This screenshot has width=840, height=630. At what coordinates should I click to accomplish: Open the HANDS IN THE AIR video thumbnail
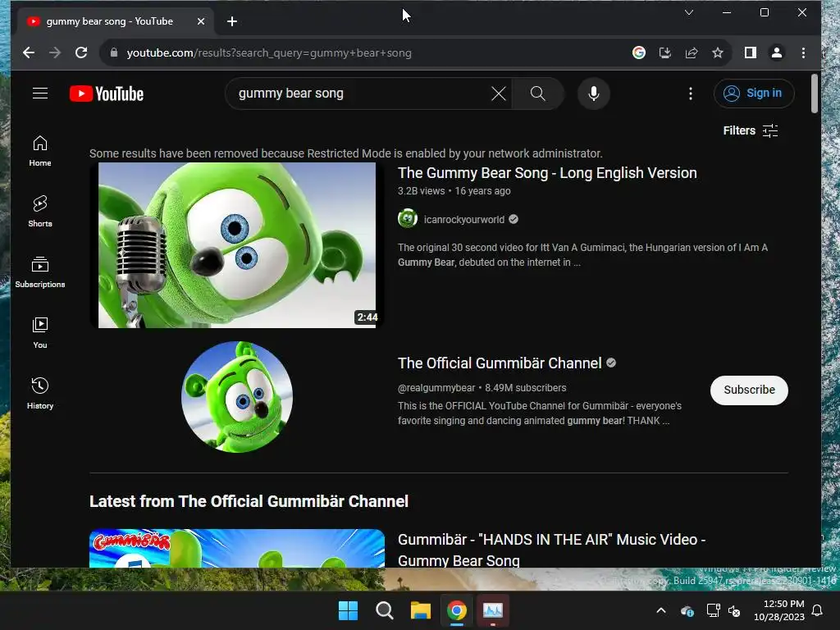(237, 548)
